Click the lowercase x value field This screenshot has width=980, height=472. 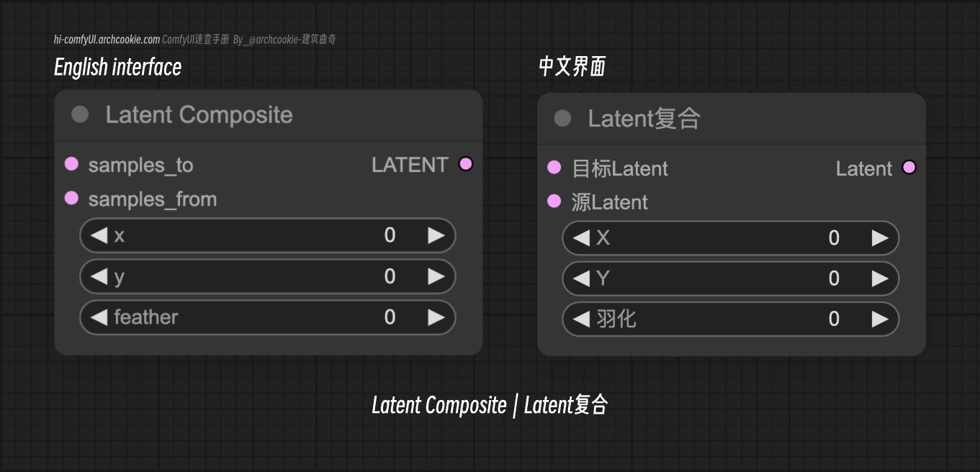(267, 235)
